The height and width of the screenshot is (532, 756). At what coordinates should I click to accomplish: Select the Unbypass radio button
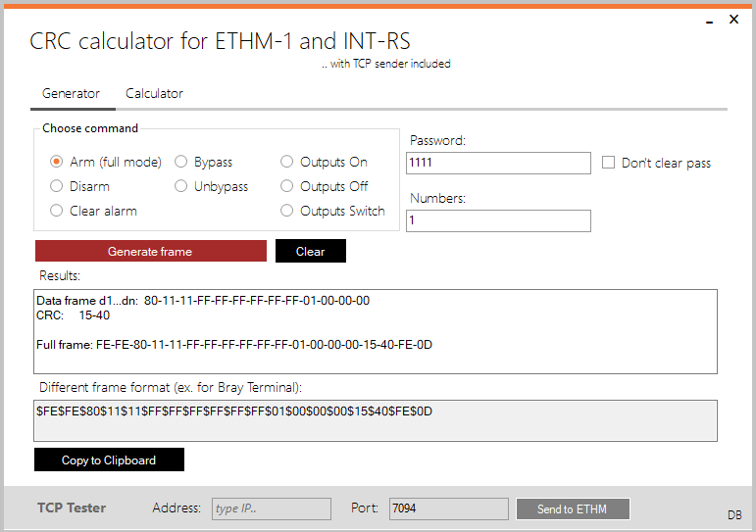pyautogui.click(x=181, y=186)
